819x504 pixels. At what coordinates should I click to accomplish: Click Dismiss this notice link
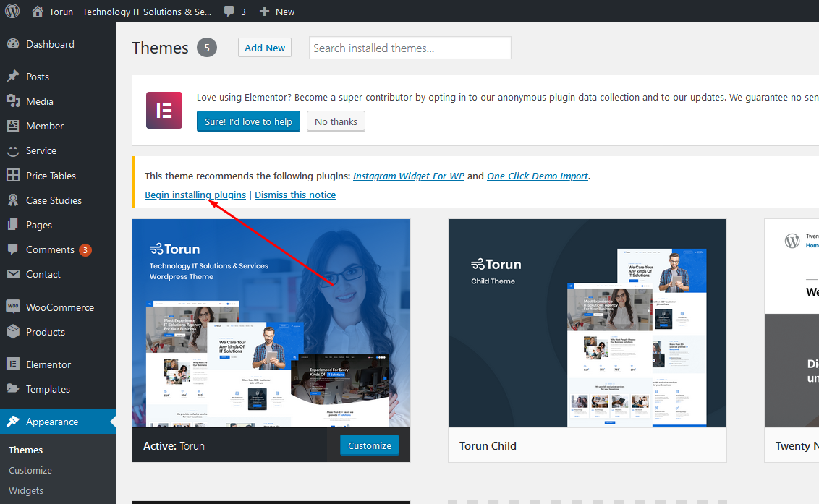[295, 195]
